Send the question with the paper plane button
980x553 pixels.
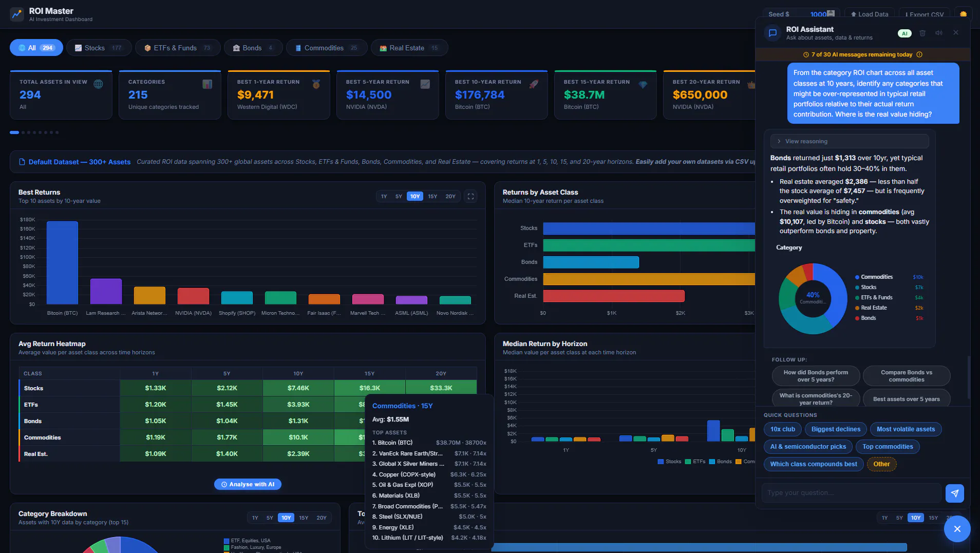click(954, 493)
